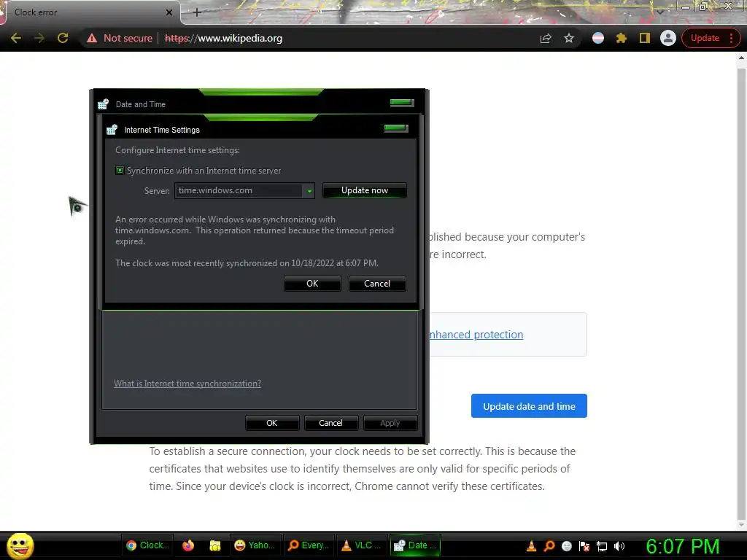Image resolution: width=747 pixels, height=560 pixels.
Task: Open the Action Center flag tray icon
Action: click(x=584, y=546)
